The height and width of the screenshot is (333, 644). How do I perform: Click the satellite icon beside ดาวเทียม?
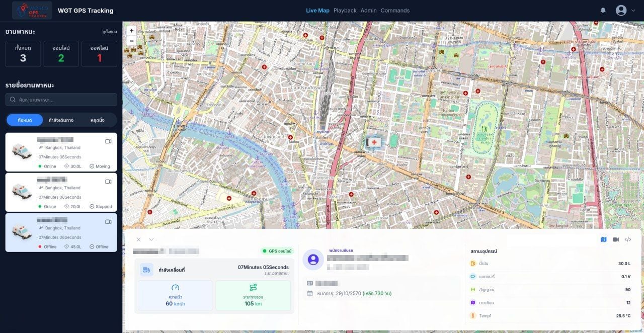tap(473, 302)
